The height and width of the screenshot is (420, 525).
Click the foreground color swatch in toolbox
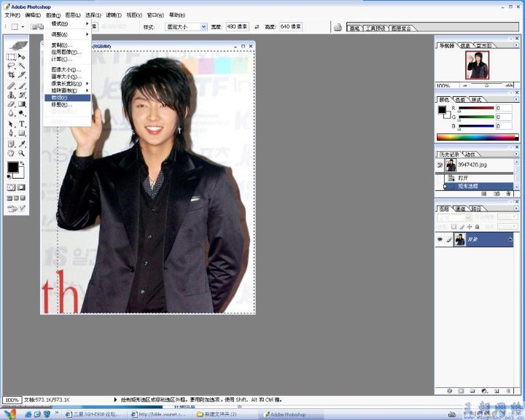coord(12,167)
